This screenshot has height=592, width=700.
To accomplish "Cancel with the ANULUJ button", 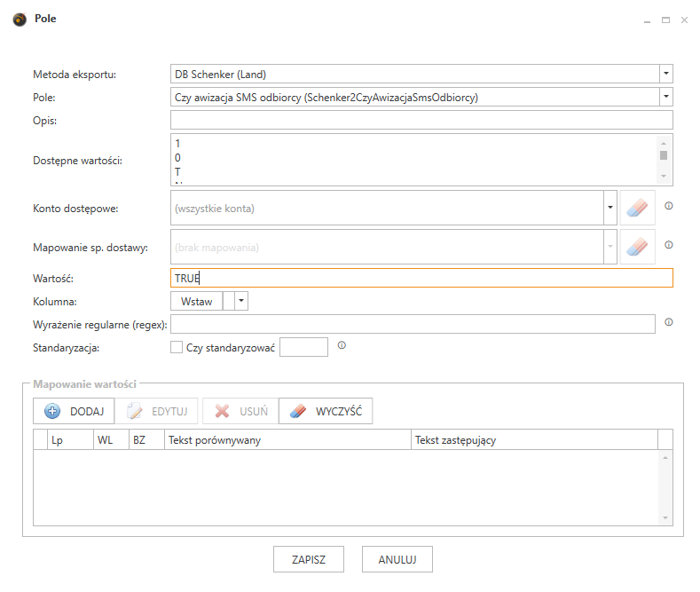I will (x=397, y=559).
